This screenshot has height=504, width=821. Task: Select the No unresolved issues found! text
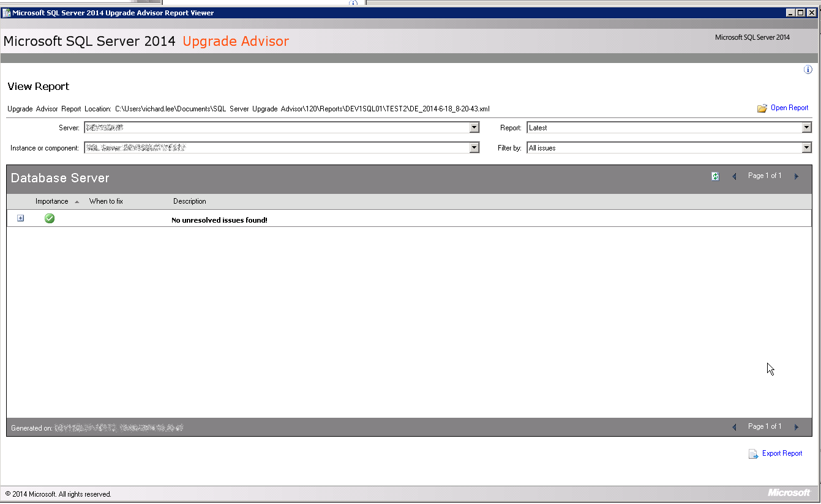(x=219, y=220)
